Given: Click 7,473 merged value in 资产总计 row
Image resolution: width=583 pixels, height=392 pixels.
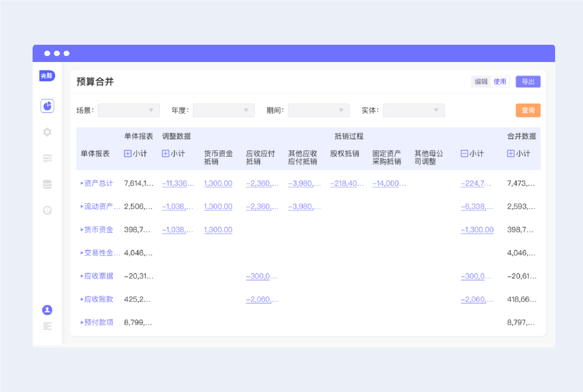Looking at the screenshot, I should pos(521,183).
